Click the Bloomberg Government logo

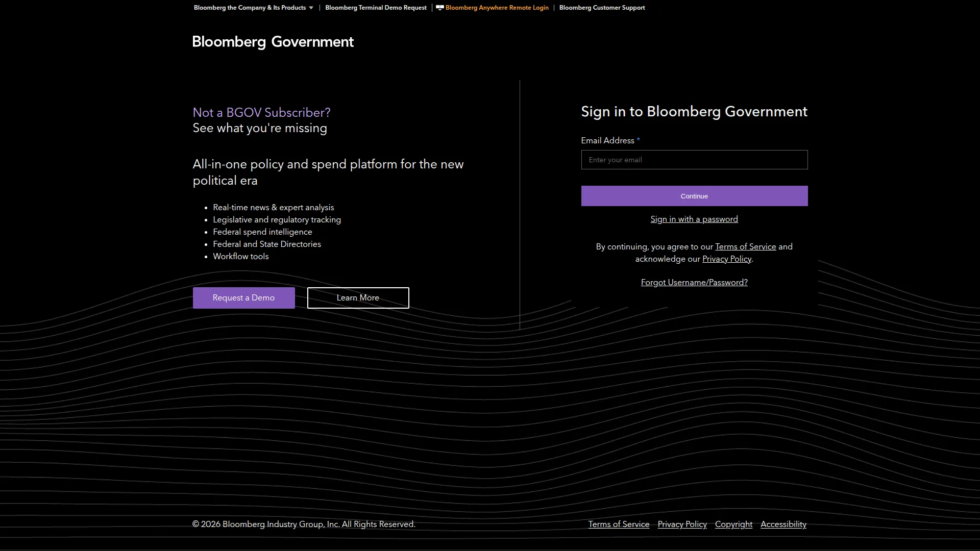click(x=273, y=42)
